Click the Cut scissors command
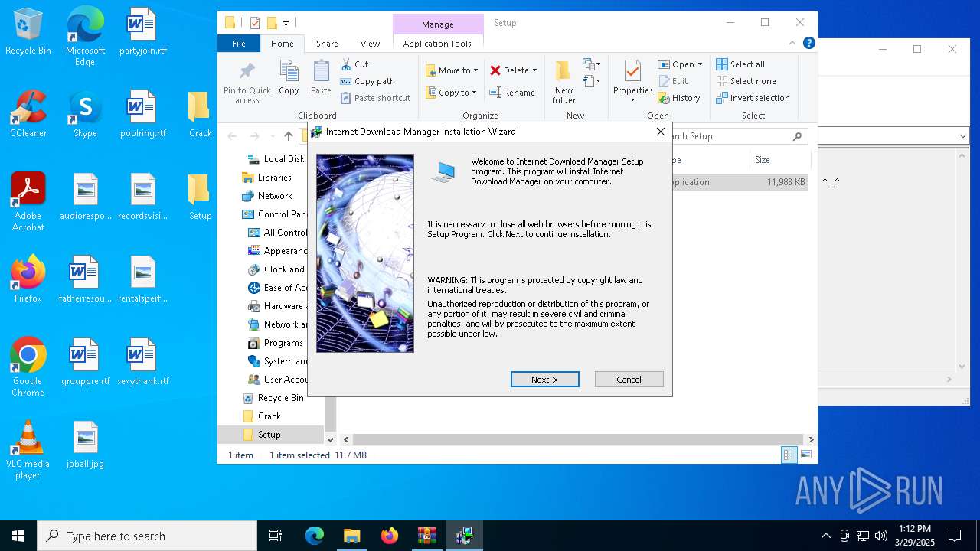 [354, 64]
